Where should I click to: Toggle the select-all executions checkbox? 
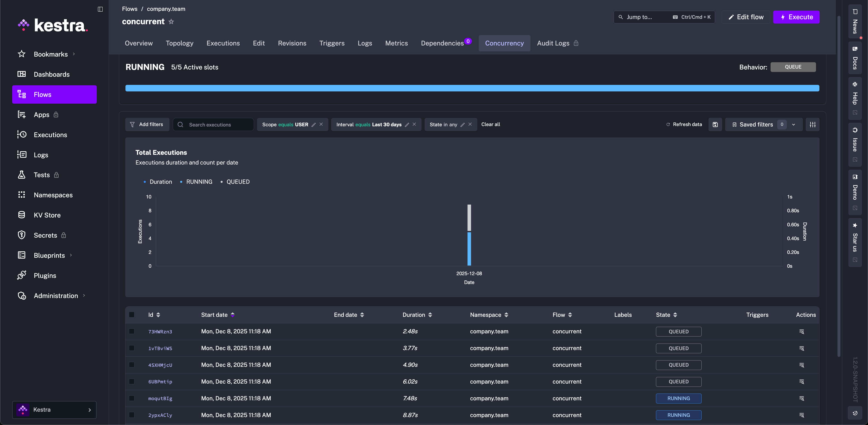pyautogui.click(x=132, y=315)
